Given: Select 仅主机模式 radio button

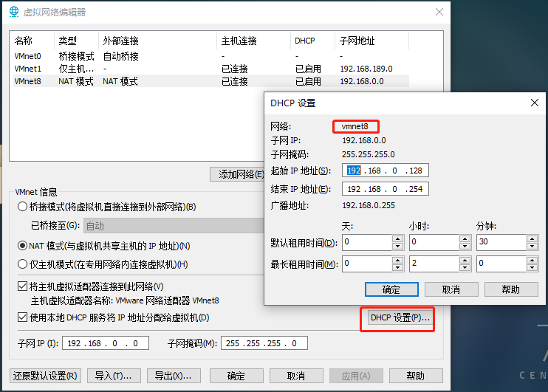Looking at the screenshot, I should click(22, 264).
